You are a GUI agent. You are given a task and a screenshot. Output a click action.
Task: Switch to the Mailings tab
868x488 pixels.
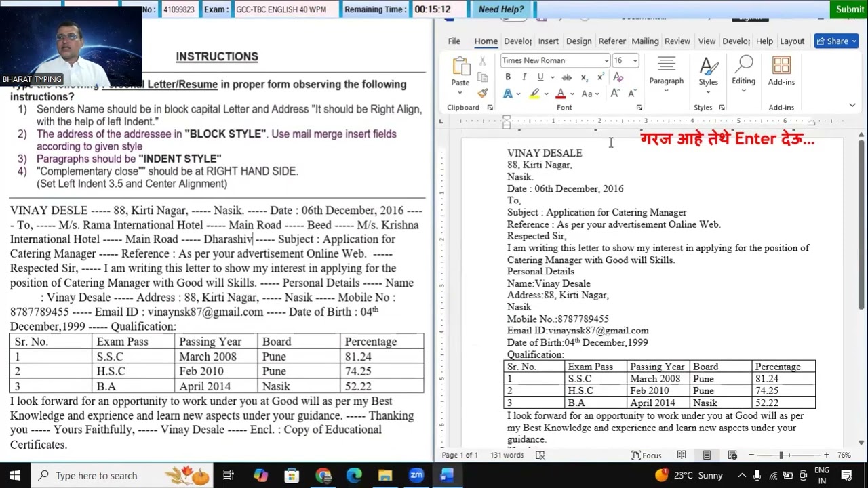tap(645, 41)
